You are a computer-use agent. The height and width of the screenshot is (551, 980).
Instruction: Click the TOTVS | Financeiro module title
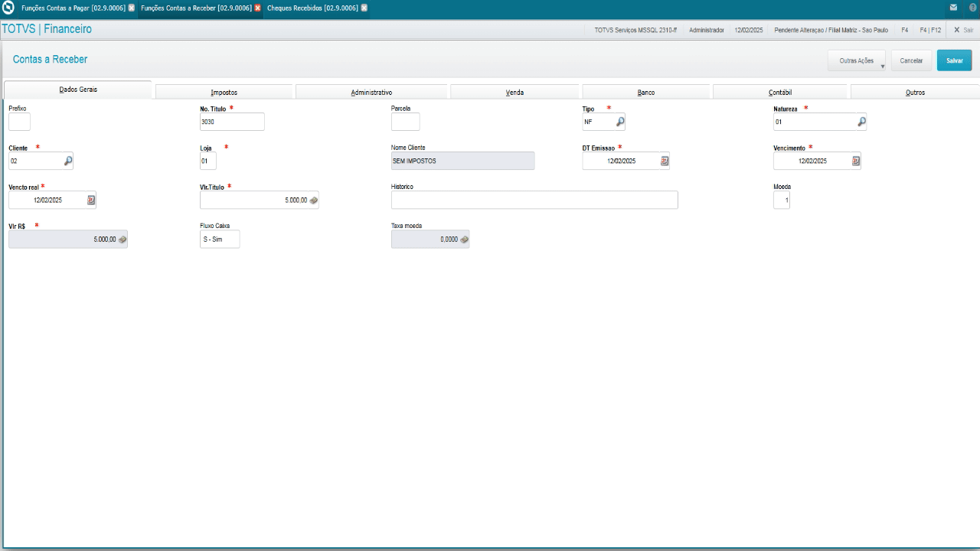click(x=47, y=29)
